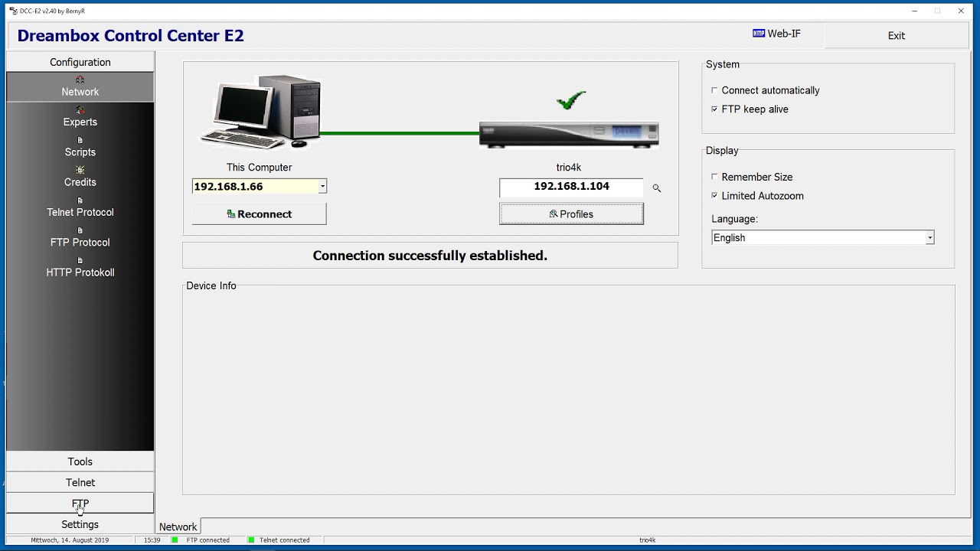
Task: Open the Telnet menu section
Action: [80, 482]
